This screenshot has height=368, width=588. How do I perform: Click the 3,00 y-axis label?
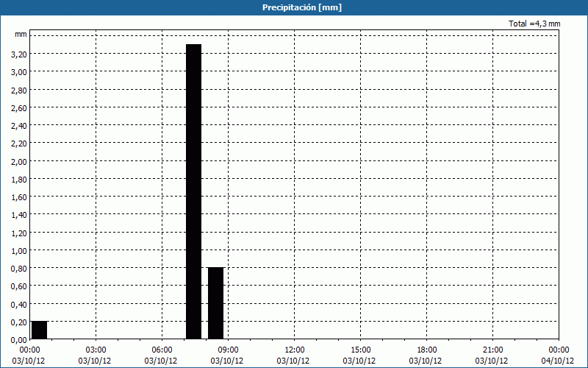[19, 72]
